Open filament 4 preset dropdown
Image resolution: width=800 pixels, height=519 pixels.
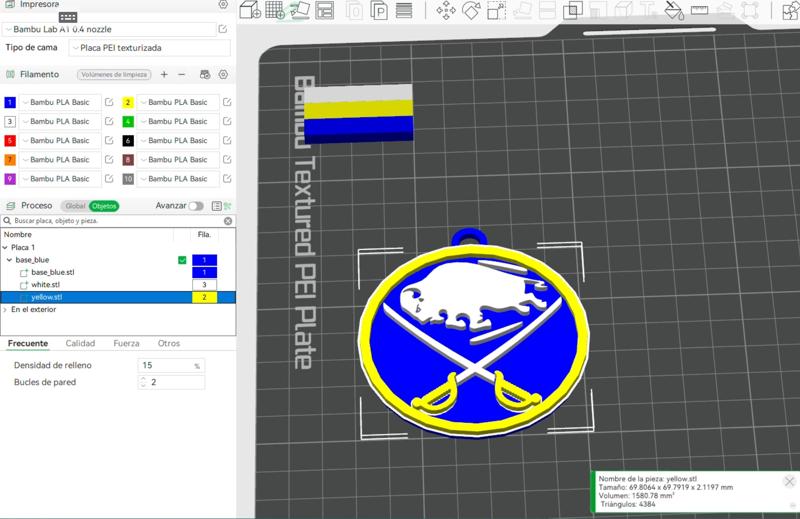(x=178, y=121)
